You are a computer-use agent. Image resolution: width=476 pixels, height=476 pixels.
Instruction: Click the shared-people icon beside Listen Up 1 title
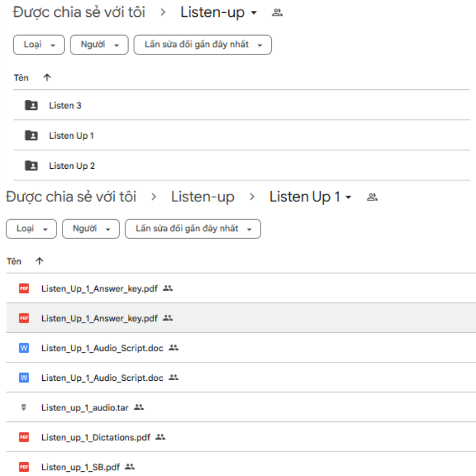[x=372, y=197]
